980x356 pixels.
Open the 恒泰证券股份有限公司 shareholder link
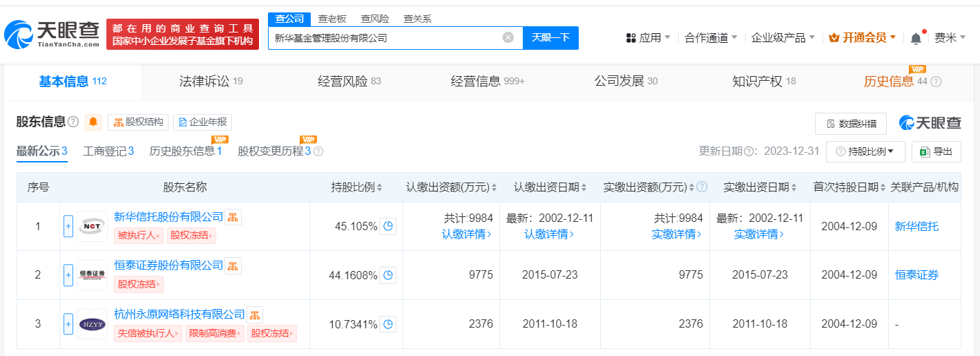tap(169, 265)
